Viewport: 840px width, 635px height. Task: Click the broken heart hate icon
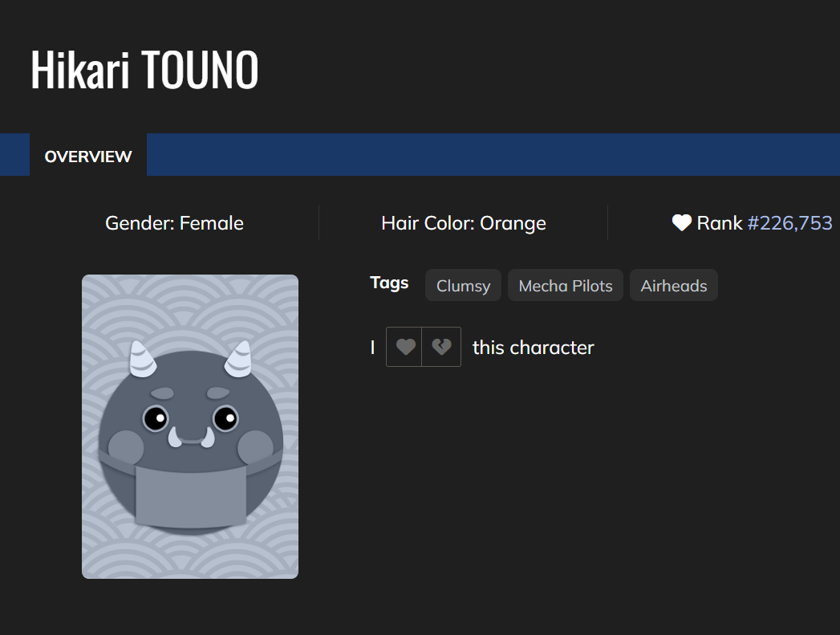pos(441,347)
